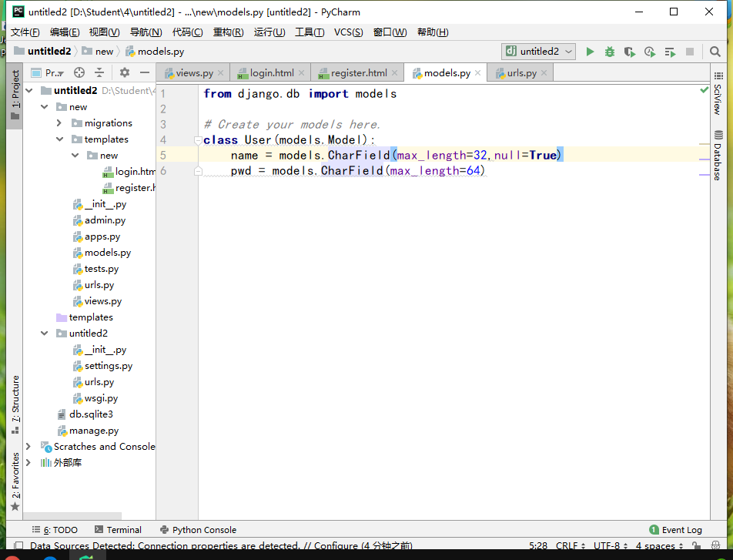Collapse all in the Project panel

pyautogui.click(x=99, y=72)
